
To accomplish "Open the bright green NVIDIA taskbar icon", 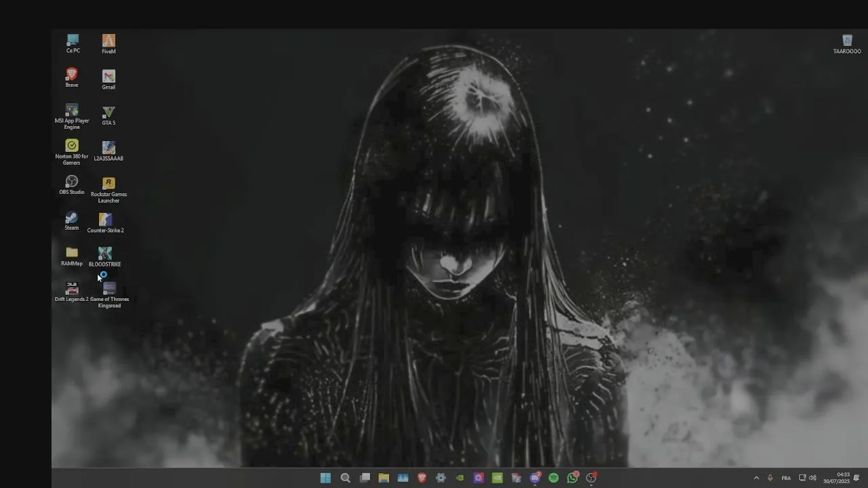I will pos(497,478).
